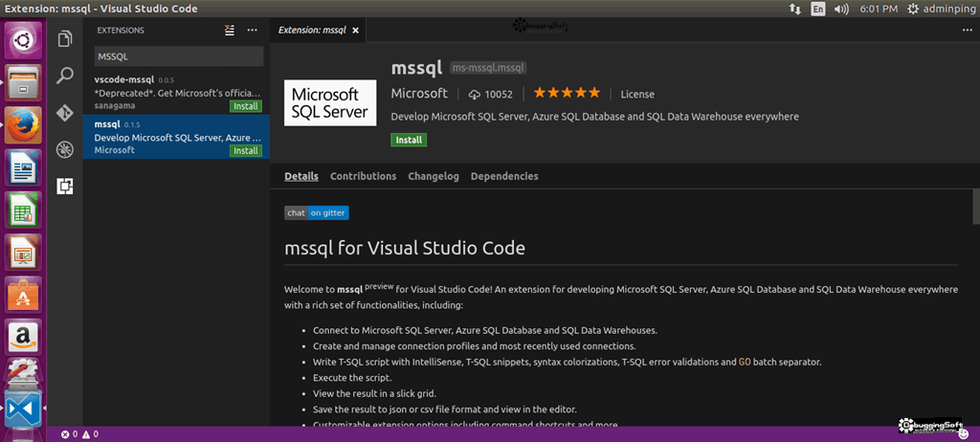Image resolution: width=980 pixels, height=442 pixels.
Task: Launch LibreOffice Impress from the dock
Action: click(x=24, y=252)
